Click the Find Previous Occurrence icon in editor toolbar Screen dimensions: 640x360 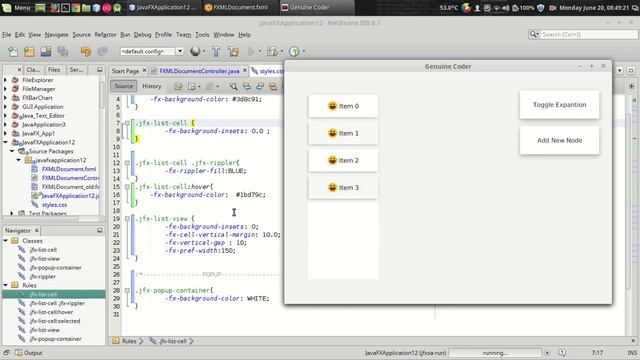247,86
